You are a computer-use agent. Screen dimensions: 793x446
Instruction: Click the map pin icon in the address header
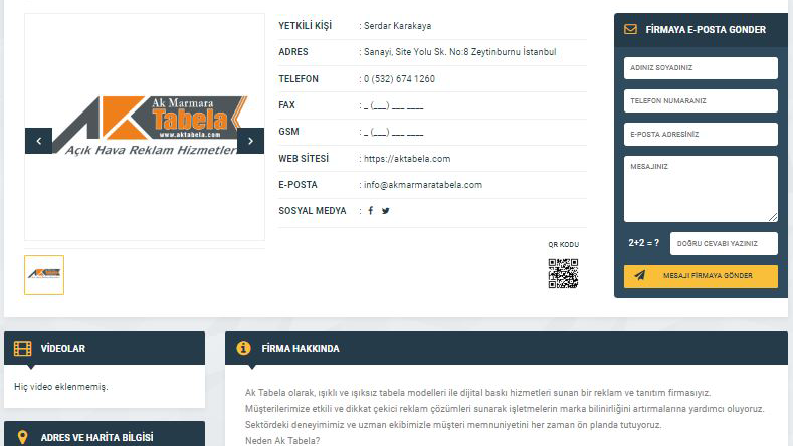click(x=22, y=437)
